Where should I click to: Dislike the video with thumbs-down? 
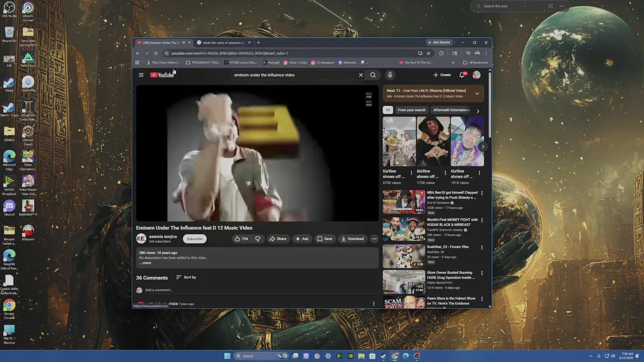258,239
